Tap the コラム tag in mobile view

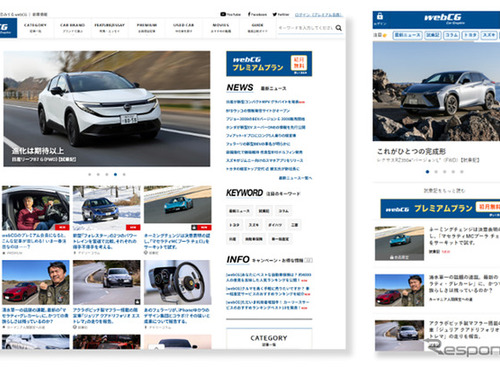[452, 35]
